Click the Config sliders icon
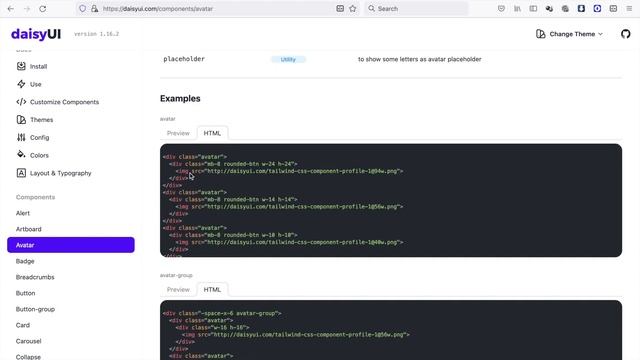 [x=21, y=138]
